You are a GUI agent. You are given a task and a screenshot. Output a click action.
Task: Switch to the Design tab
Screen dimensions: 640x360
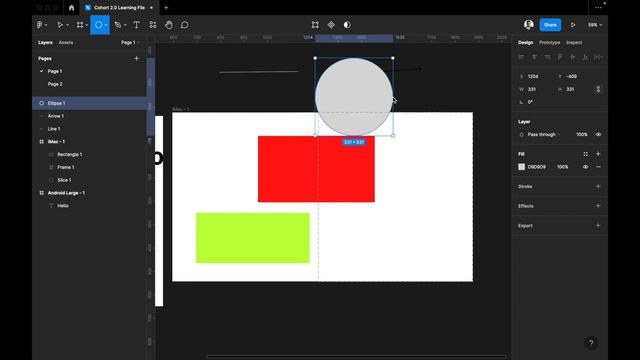point(525,42)
